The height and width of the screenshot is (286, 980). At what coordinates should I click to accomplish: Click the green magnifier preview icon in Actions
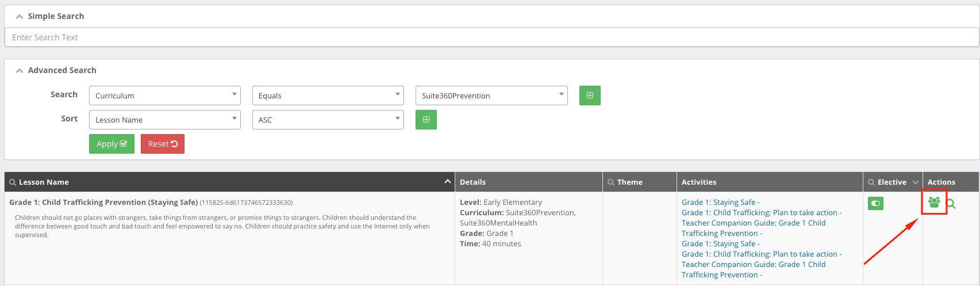951,204
